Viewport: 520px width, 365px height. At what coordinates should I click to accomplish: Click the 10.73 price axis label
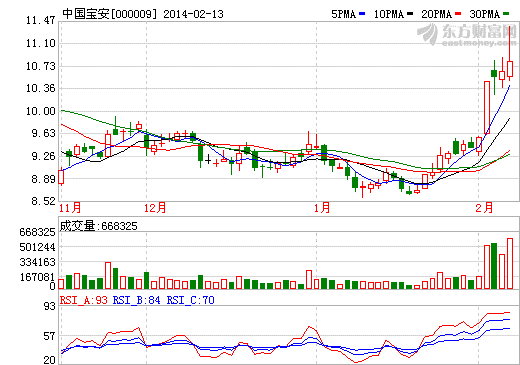(40, 66)
